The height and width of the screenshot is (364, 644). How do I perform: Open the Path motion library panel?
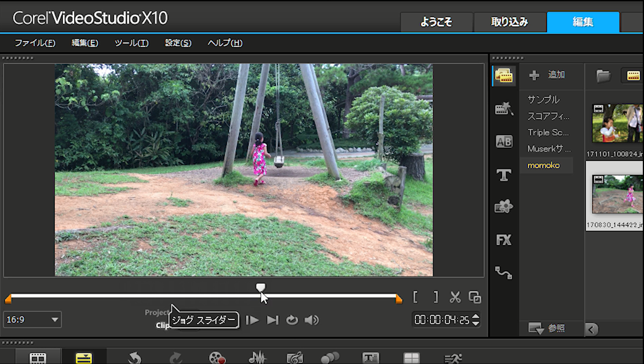(504, 273)
